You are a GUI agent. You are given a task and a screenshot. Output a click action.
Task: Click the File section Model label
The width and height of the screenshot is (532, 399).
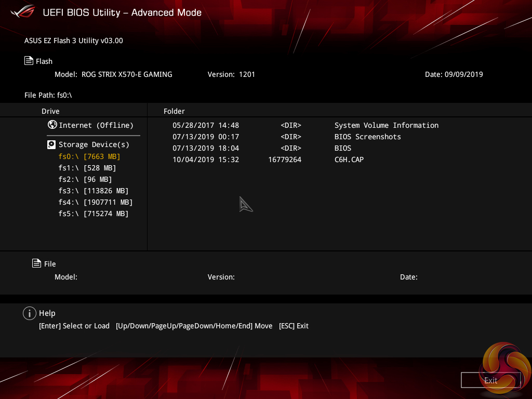pos(66,277)
